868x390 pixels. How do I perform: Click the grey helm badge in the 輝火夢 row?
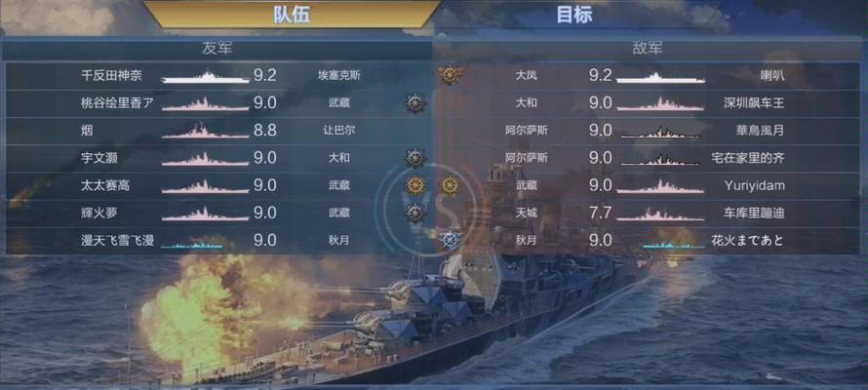click(415, 213)
